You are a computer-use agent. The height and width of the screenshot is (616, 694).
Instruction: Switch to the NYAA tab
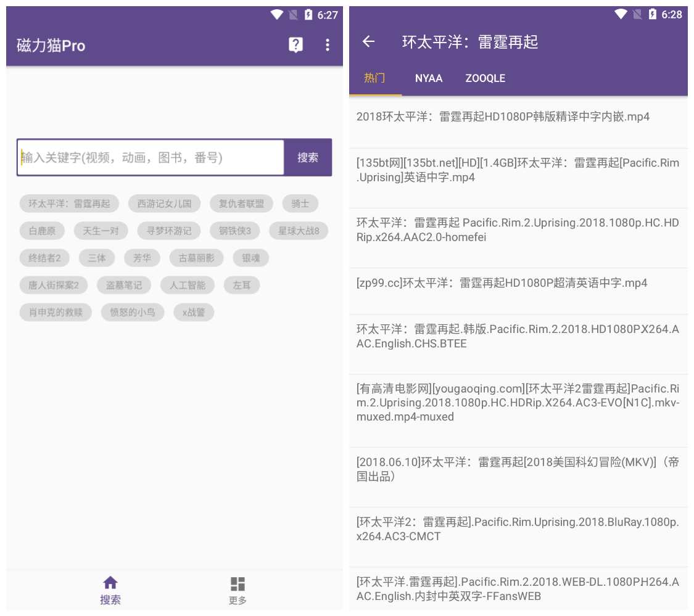click(429, 78)
